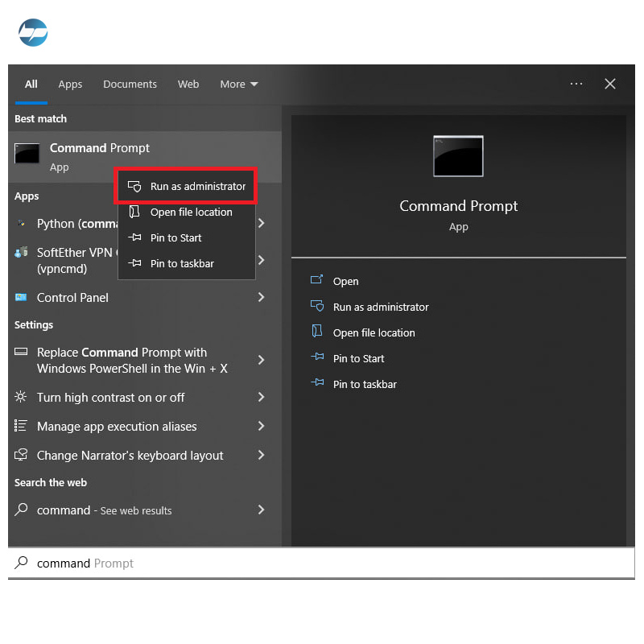The image size is (644, 644).
Task: Select the All search tab
Action: [31, 85]
